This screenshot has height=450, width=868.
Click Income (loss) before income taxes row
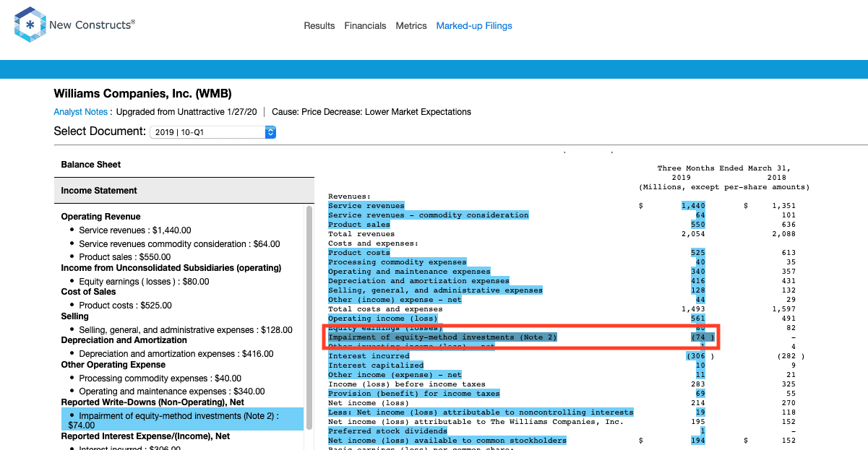click(407, 384)
